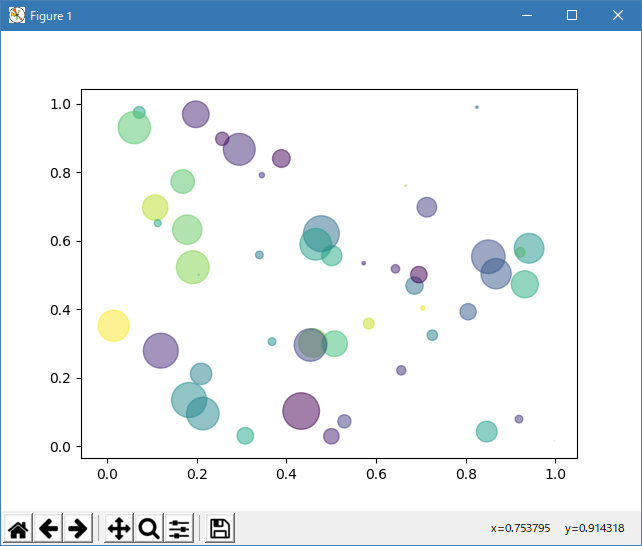642x546 pixels.
Task: Click the large dark purple bubble near y=0.1
Action: click(x=301, y=411)
